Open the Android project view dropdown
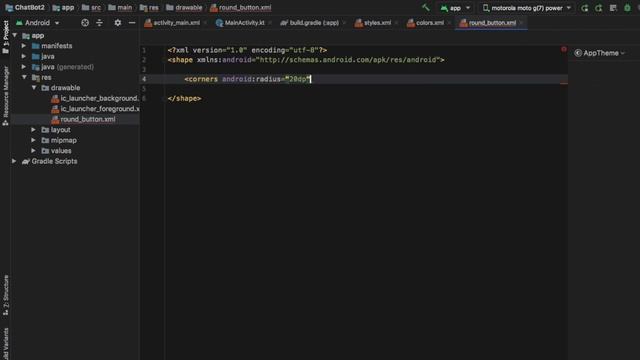This screenshot has height=360, width=640. click(x=38, y=23)
